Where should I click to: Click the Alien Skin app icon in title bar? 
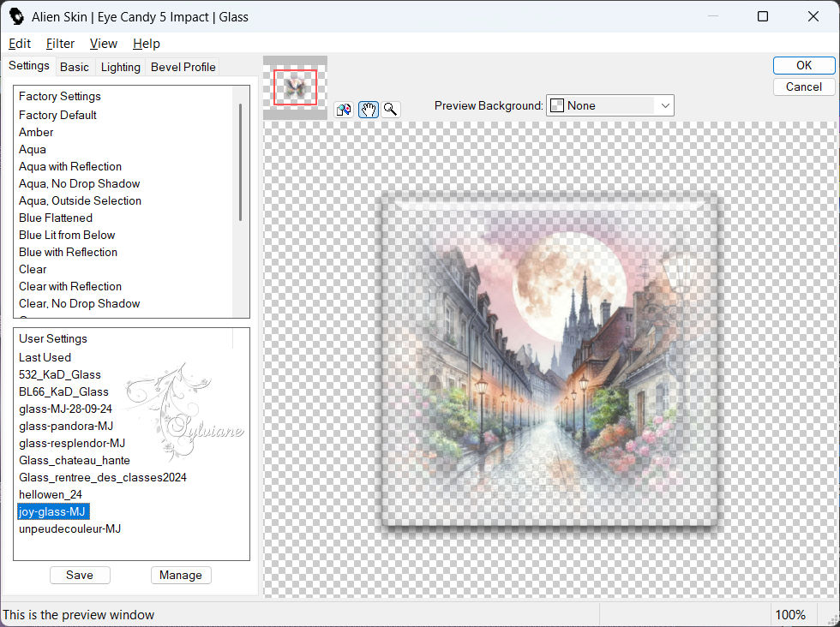coord(16,16)
